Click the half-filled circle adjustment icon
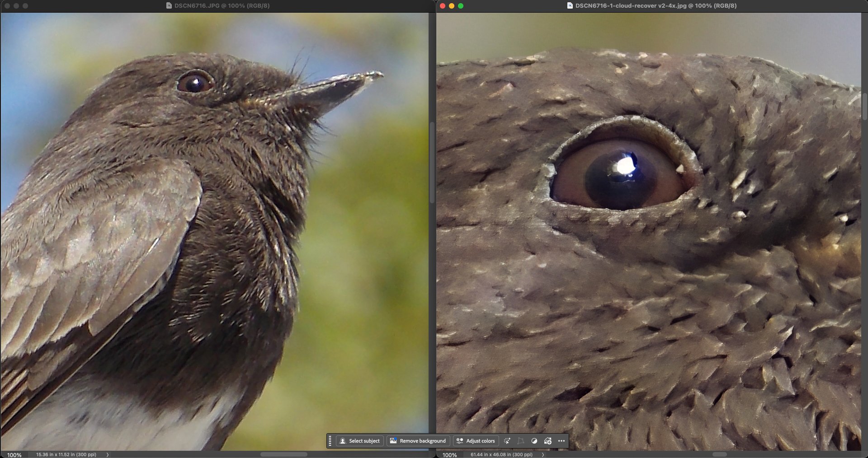This screenshot has height=458, width=868. pos(534,441)
